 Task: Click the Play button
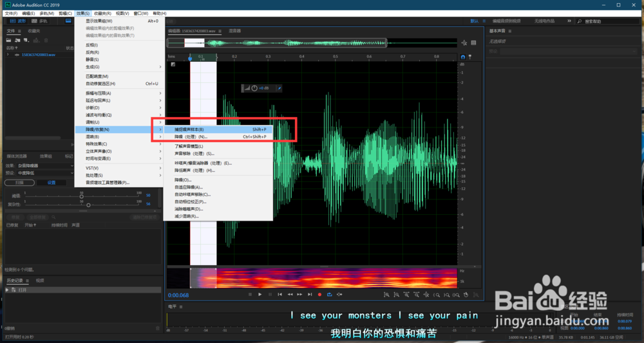(260, 295)
